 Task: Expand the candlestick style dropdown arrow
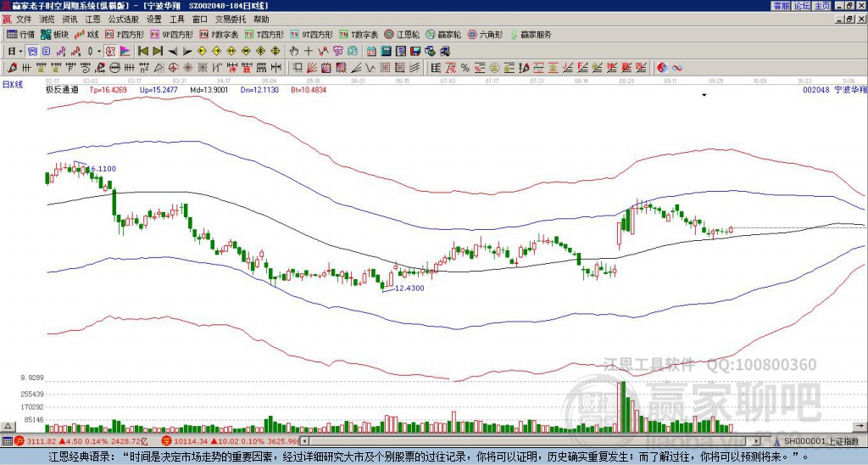[x=99, y=51]
